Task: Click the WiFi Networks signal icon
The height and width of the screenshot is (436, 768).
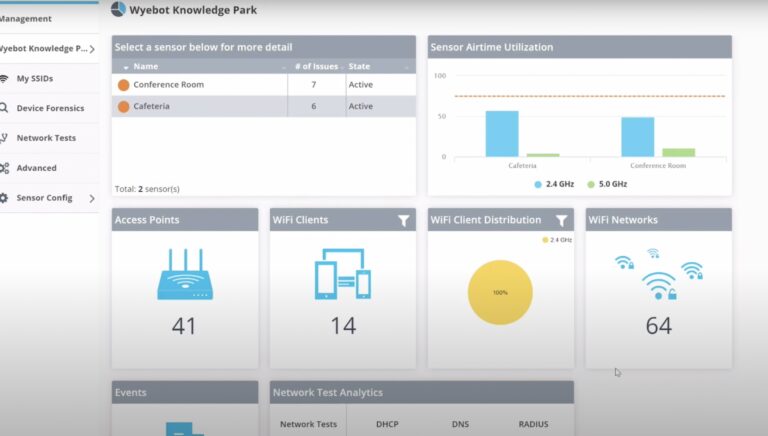Action: tap(659, 274)
